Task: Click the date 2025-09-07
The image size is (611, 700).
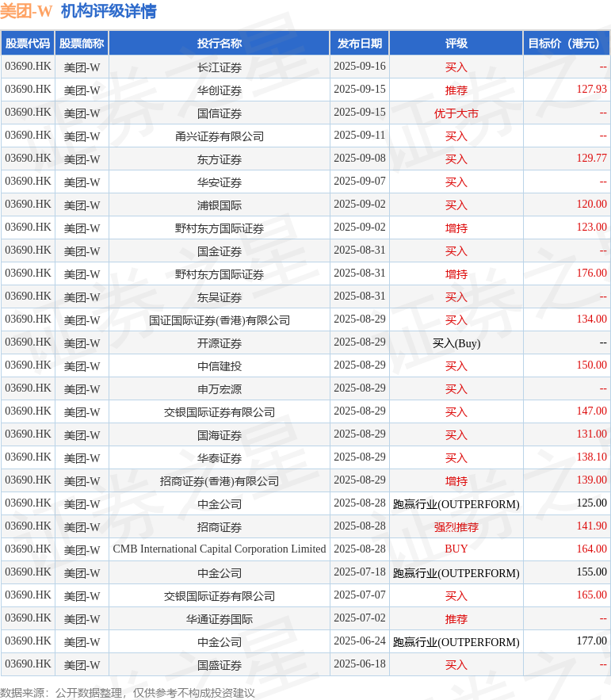Action: (x=359, y=181)
